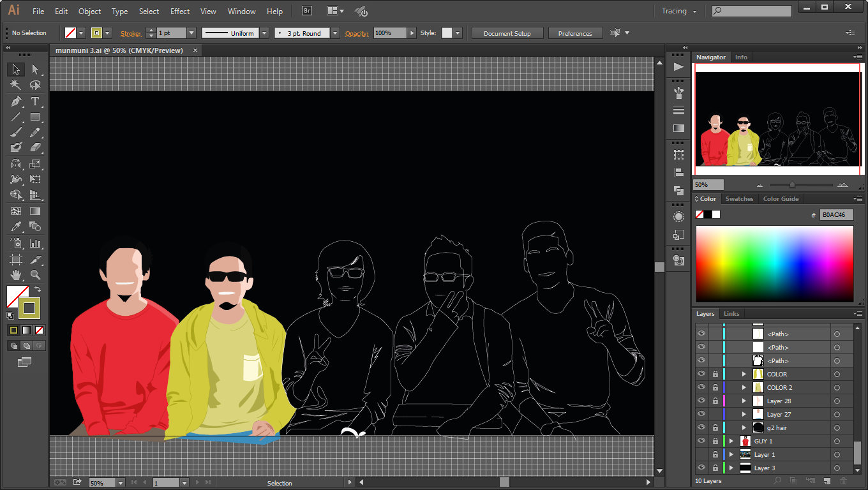This screenshot has height=490, width=868.
Task: Click the Document Setup button
Action: [507, 33]
